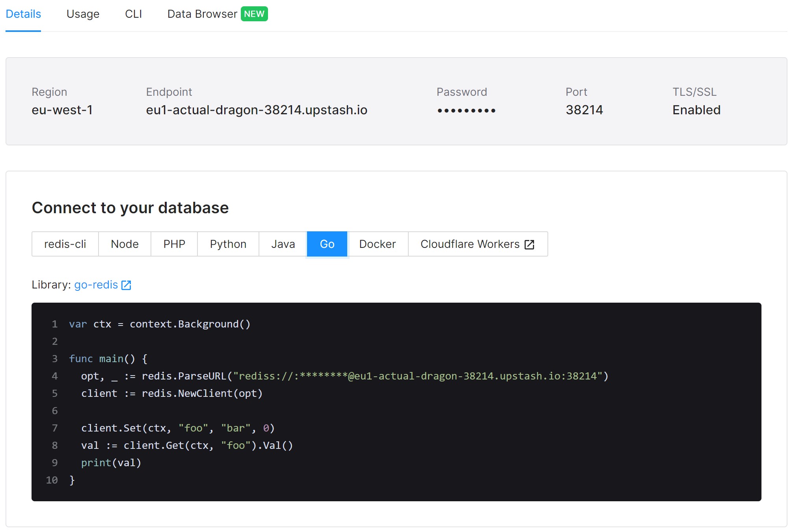This screenshot has width=793, height=532.
Task: Select the Java connection example
Action: (x=283, y=244)
